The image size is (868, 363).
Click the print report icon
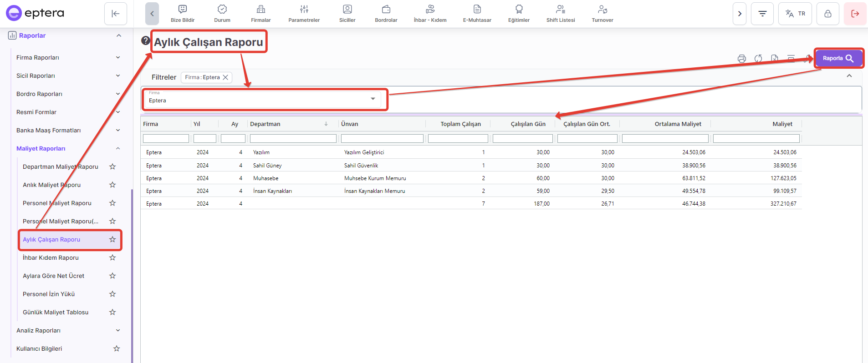click(x=742, y=59)
